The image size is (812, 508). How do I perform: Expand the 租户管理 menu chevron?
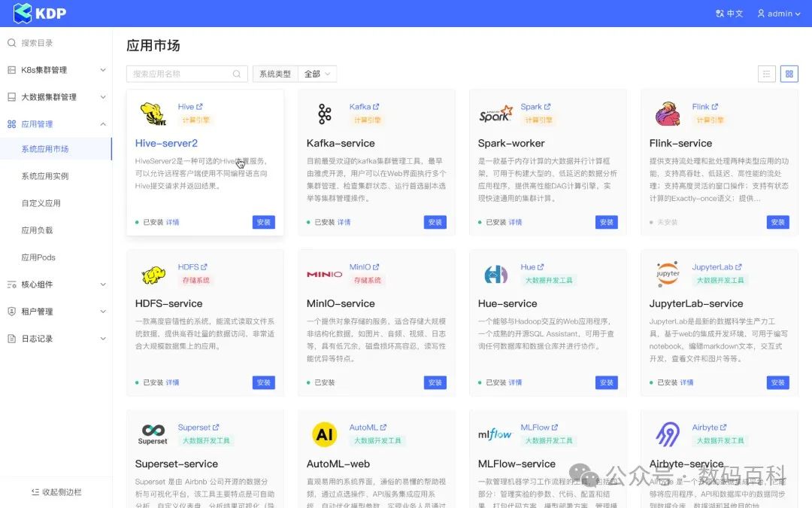103,312
